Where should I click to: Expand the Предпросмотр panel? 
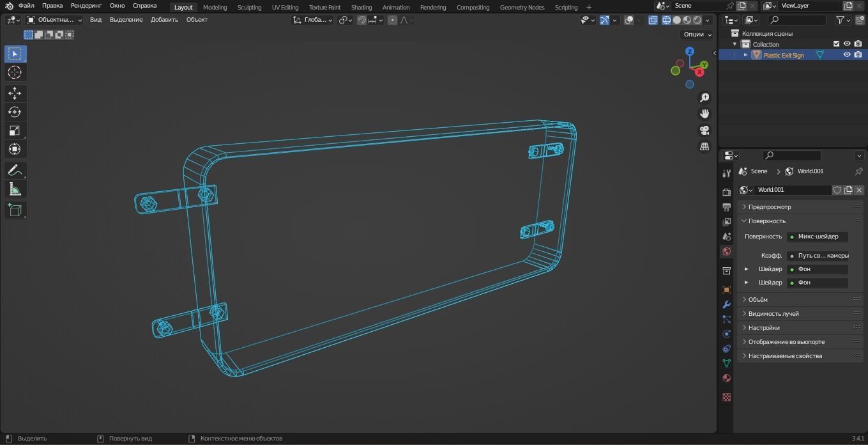800,207
